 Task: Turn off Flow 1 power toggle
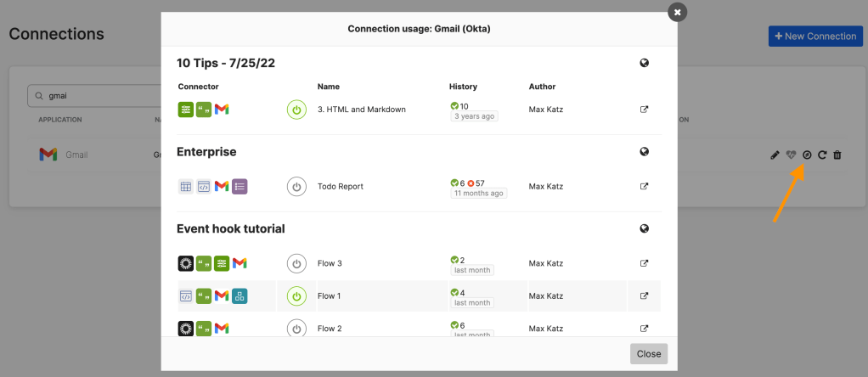point(296,296)
